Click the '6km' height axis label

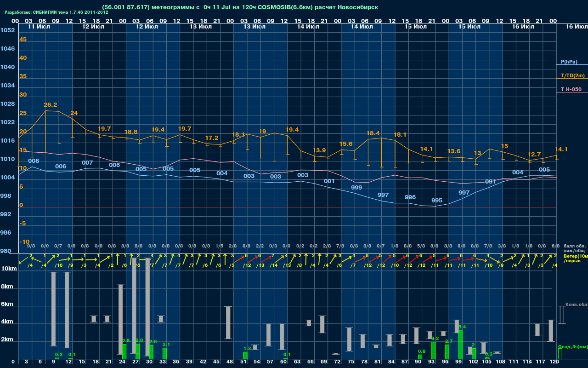[8, 305]
